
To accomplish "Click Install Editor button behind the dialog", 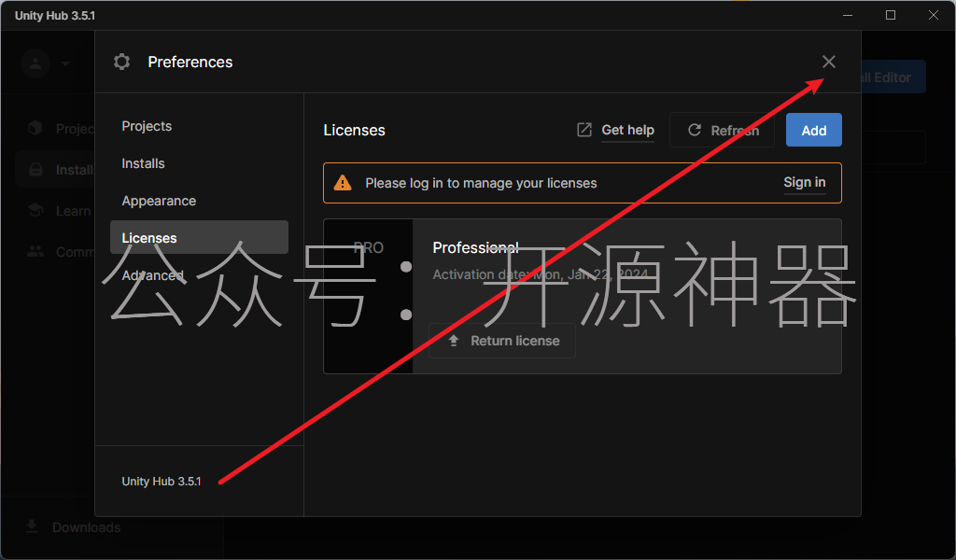I will coord(893,77).
